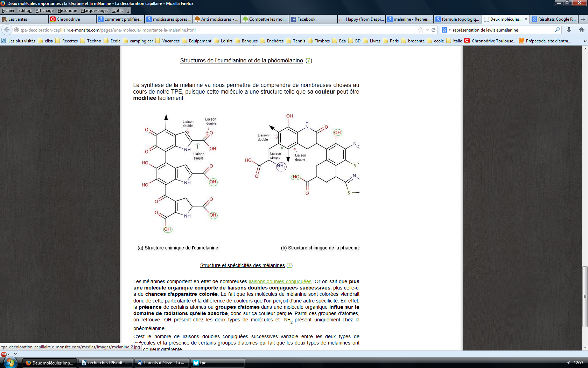
Task: Show more bookmarks via the overflow chevron
Action: 585,41
